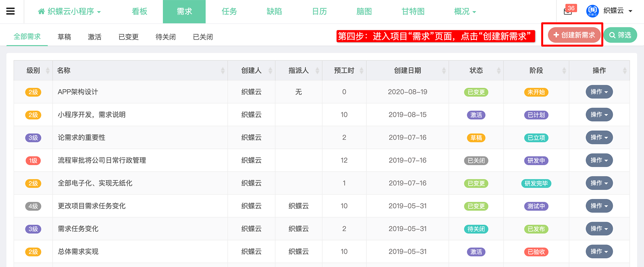The height and width of the screenshot is (267, 644).
Task: Open 操作 dropdown for 需求任务变化
Action: click(599, 229)
